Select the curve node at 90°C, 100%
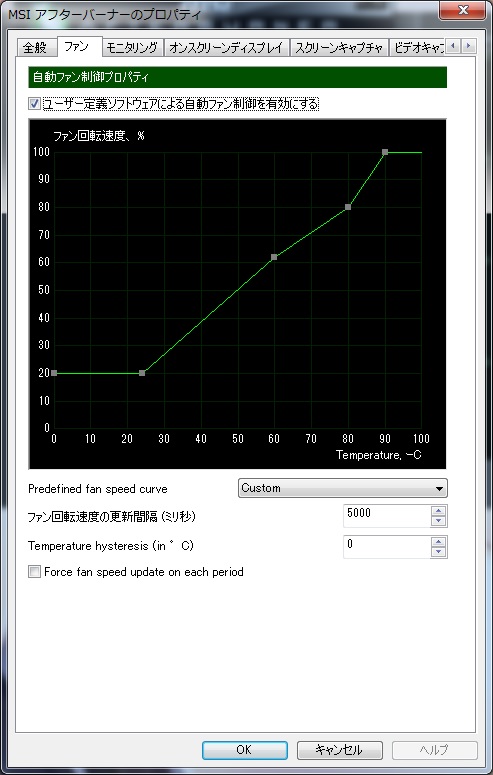The height and width of the screenshot is (775, 493). pos(385,152)
